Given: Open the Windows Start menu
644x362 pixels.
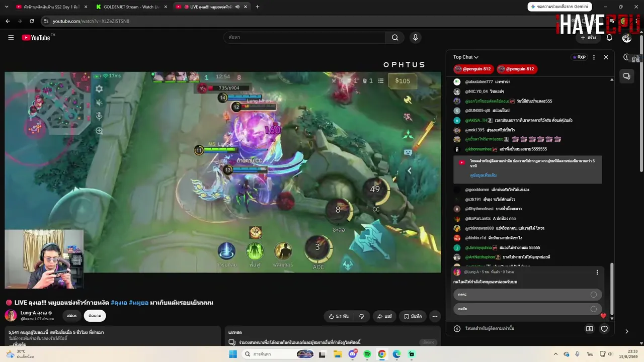Looking at the screenshot, I should (x=233, y=354).
